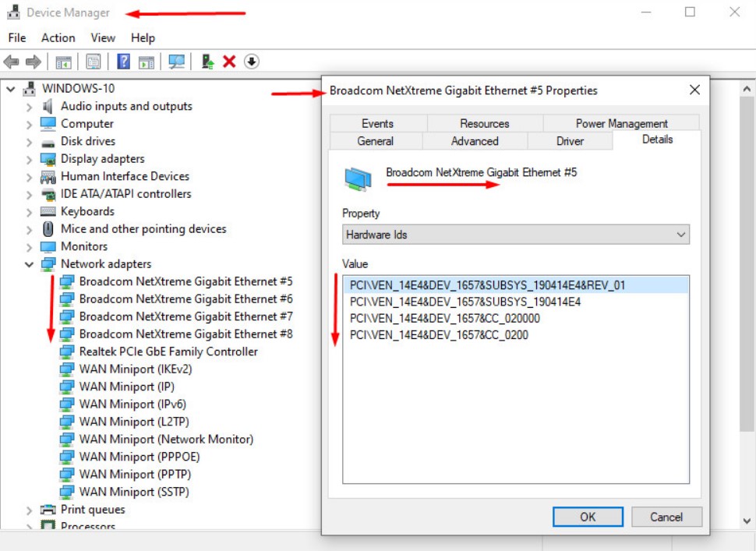
Task: Switch to the Resources tab
Action: click(x=485, y=123)
